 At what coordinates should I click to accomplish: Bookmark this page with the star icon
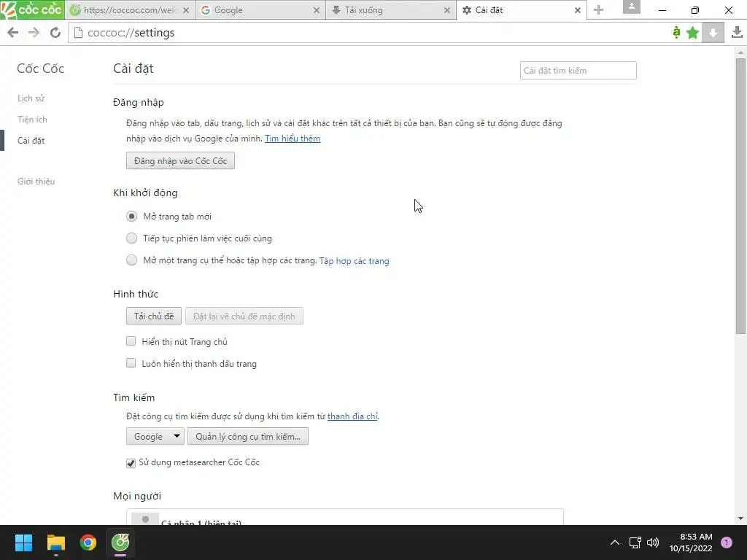coord(693,32)
